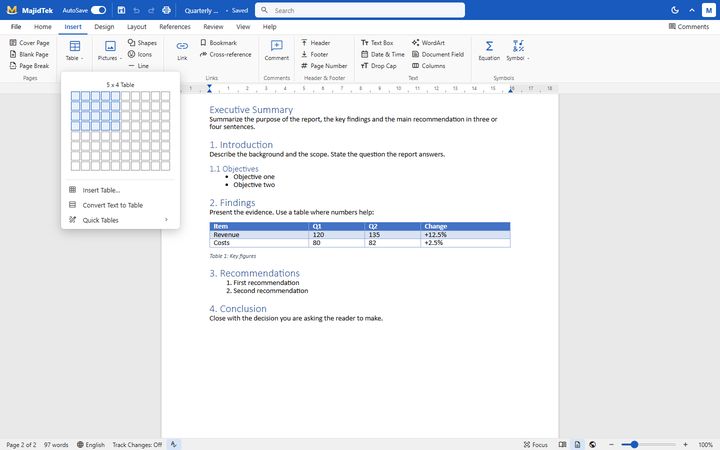Click the Redo arrow icon
The width and height of the screenshot is (720, 450).
[151, 10]
